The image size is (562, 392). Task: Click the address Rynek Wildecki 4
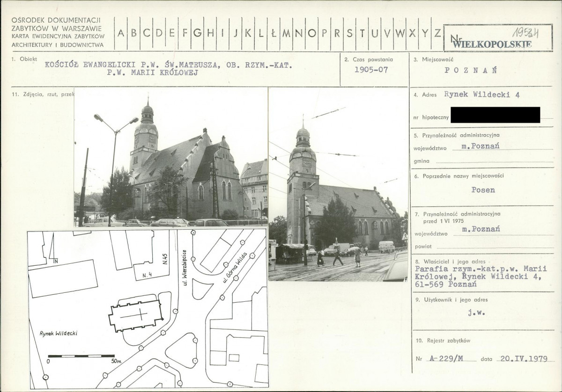[x=482, y=95]
